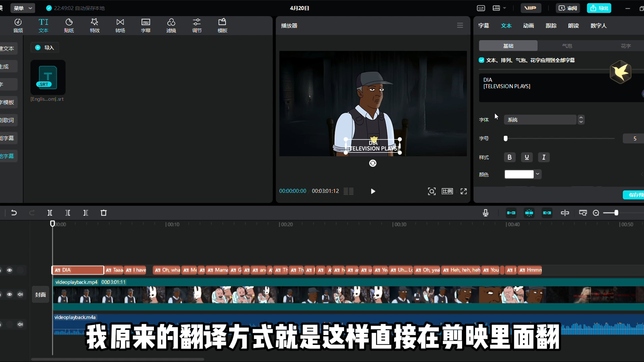The height and width of the screenshot is (362, 644).
Task: Click the 导入 import button
Action: click(45, 48)
